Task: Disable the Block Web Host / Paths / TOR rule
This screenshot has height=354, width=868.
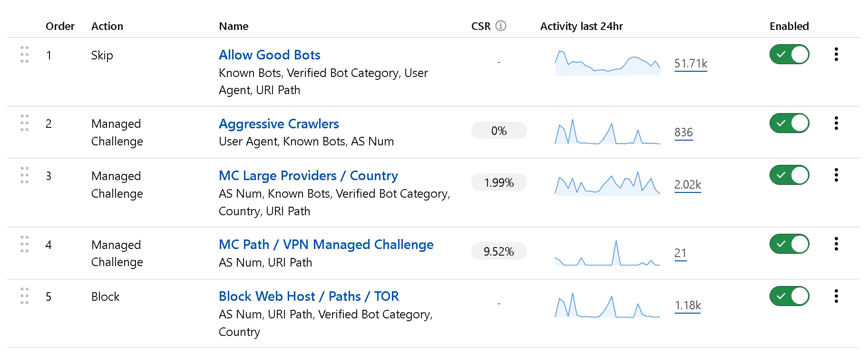Action: pos(789,296)
